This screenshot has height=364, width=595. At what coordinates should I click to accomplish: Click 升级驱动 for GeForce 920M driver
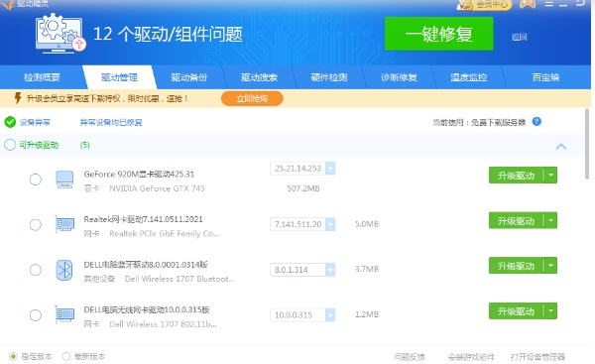click(516, 176)
